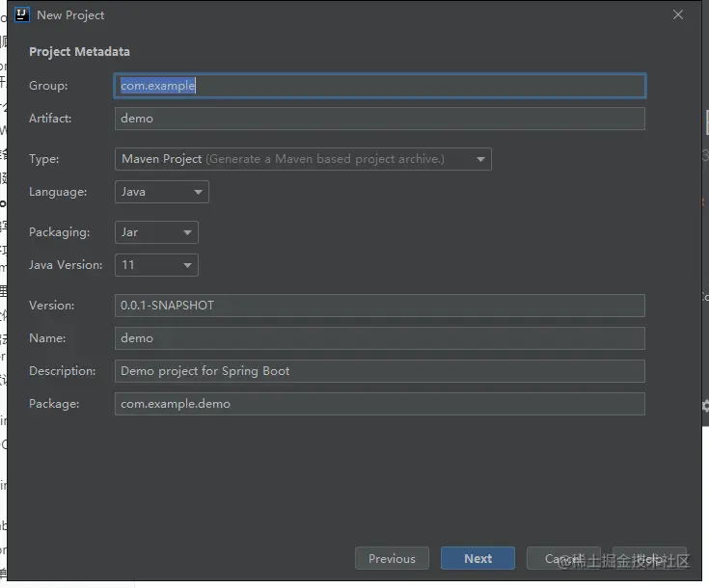This screenshot has width=709, height=588.
Task: Click the Package field with com.example.demo
Action: pos(380,404)
